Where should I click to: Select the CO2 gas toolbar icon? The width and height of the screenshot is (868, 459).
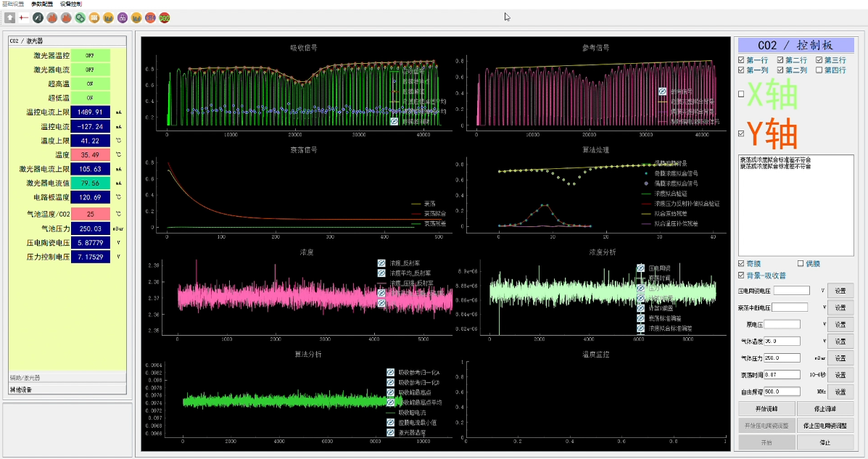click(165, 17)
